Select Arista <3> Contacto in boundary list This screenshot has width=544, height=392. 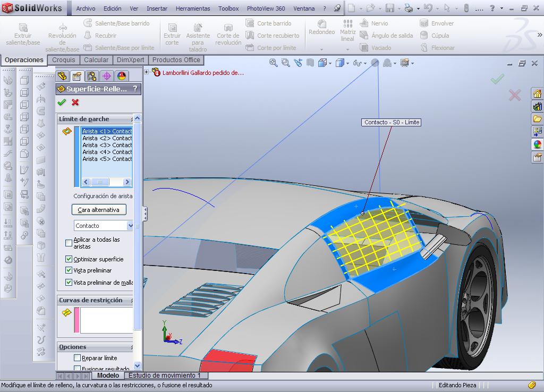pos(107,145)
